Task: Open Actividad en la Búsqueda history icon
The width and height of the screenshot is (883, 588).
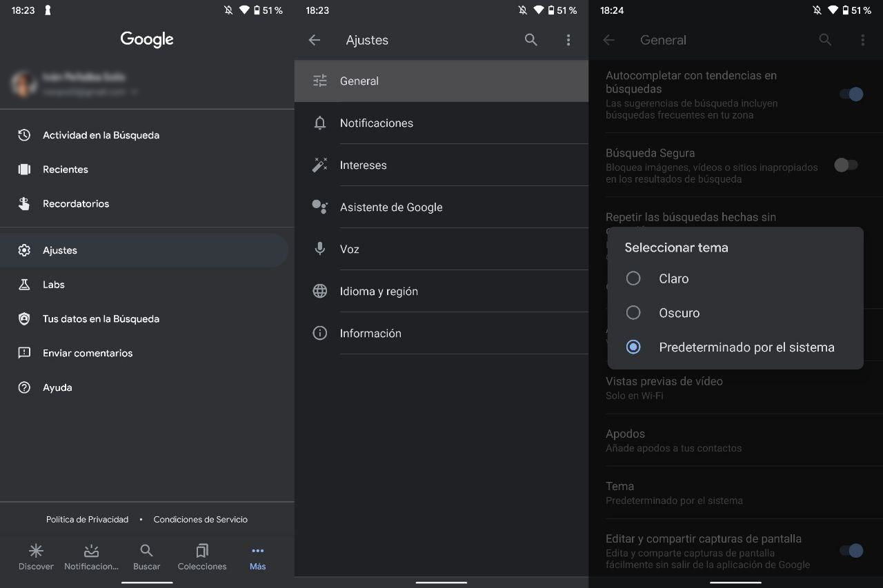Action: 24,135
